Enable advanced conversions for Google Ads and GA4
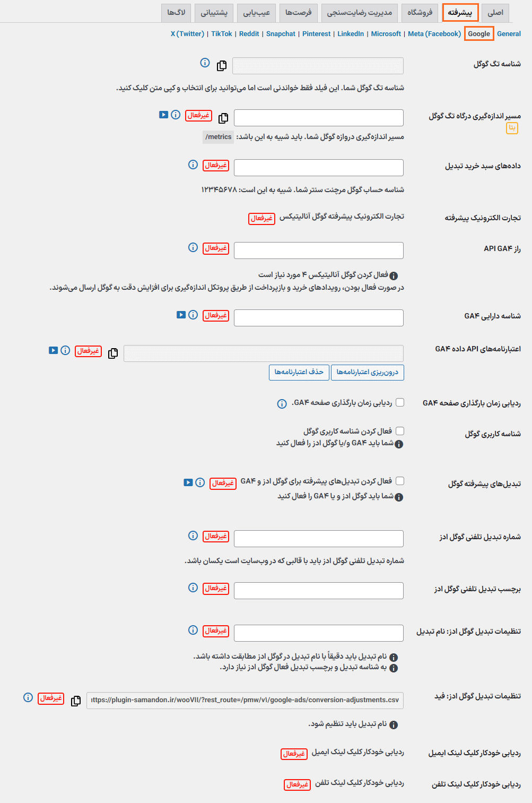 400,480
